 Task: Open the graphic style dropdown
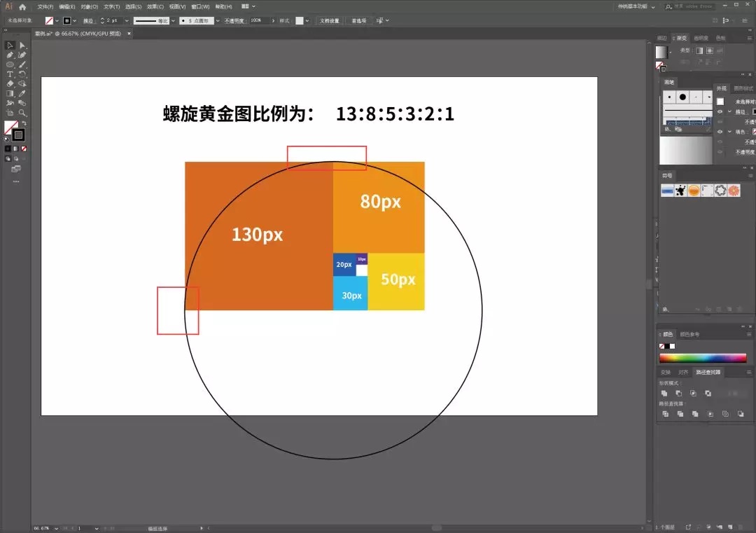coord(307,21)
